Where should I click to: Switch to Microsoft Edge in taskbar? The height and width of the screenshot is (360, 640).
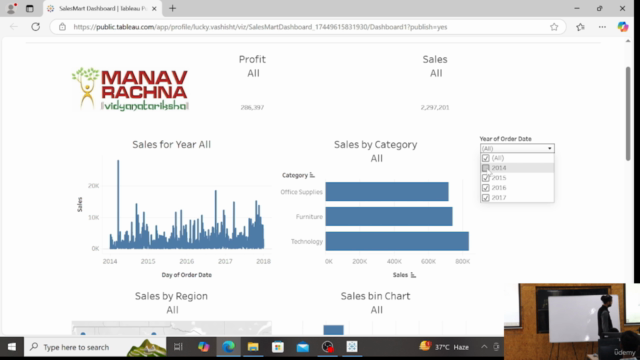(x=228, y=347)
